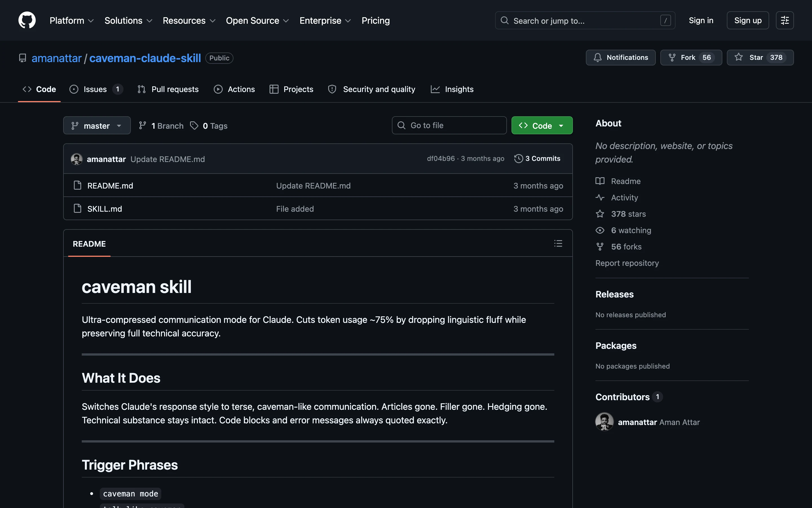Expand the Resources menu
Screen dimensions: 812x508
tap(189, 21)
